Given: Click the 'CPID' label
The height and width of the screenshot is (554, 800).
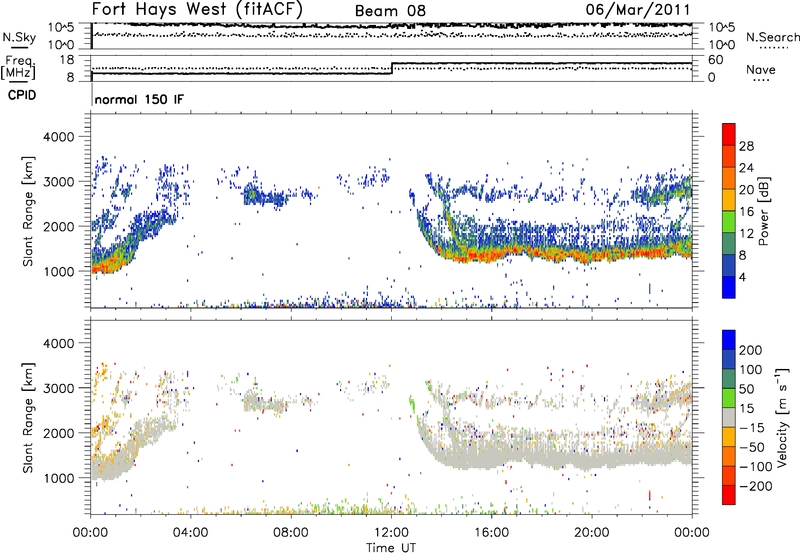Looking at the screenshot, I should click(22, 95).
